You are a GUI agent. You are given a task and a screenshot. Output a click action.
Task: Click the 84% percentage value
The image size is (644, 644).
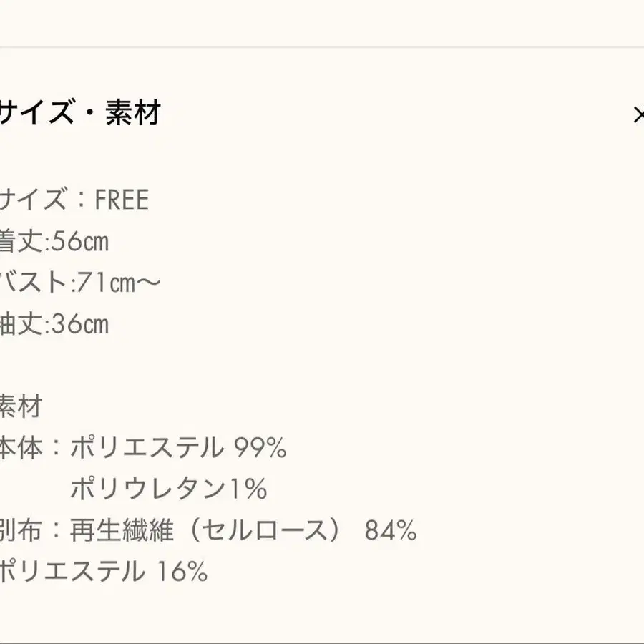click(391, 530)
